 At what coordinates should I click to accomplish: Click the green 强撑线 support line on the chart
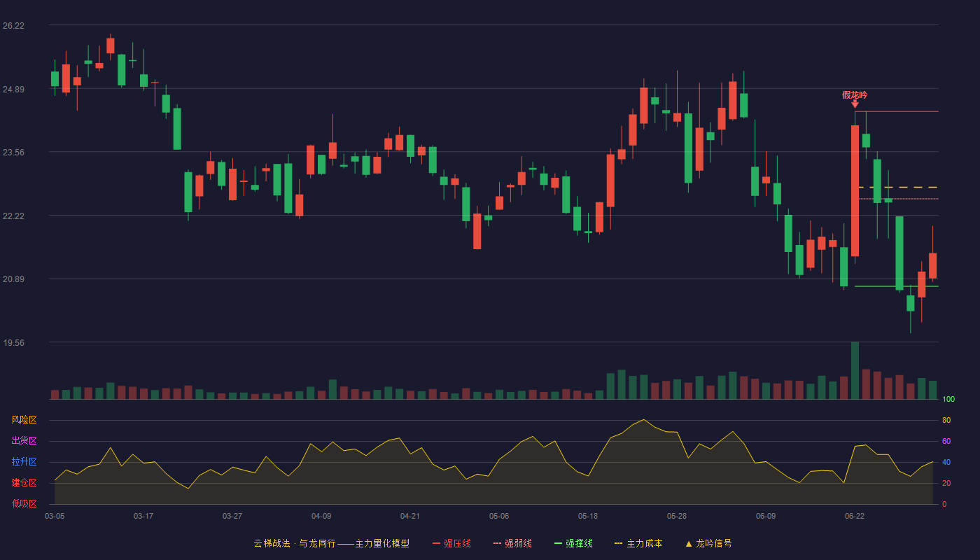pos(897,286)
